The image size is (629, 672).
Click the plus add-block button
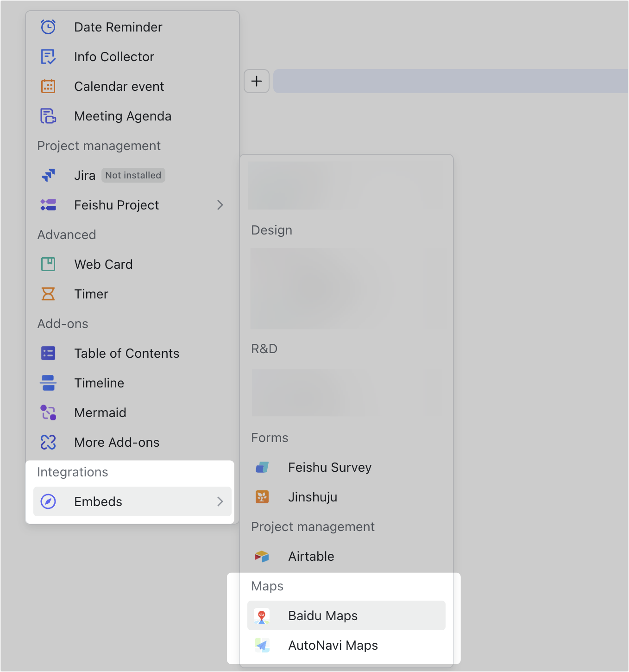coord(257,81)
